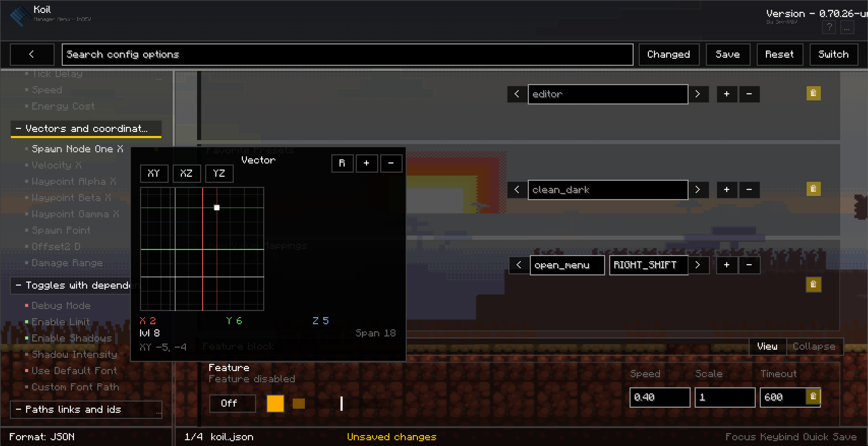The height and width of the screenshot is (446, 868).
Task: Open the three-dots more button near Version
Action: pos(847,27)
